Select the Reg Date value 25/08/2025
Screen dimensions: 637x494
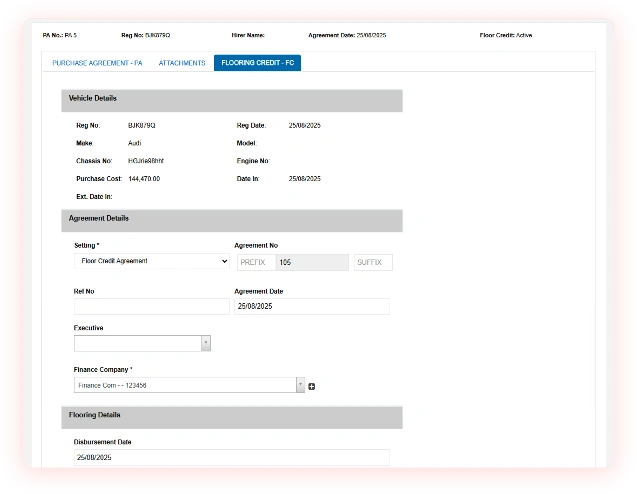[x=305, y=126]
